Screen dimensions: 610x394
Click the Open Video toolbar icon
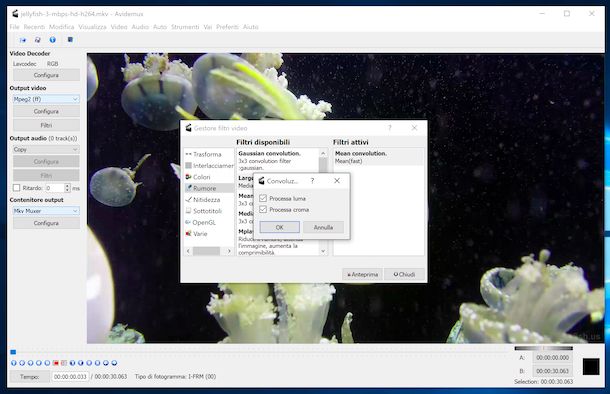23,40
